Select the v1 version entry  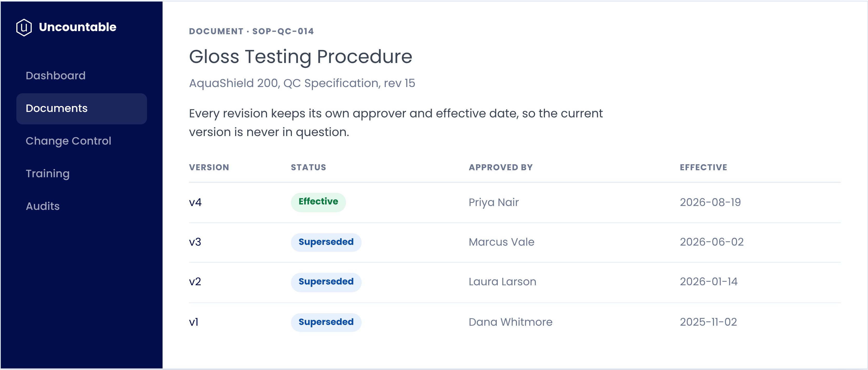[x=515, y=322]
